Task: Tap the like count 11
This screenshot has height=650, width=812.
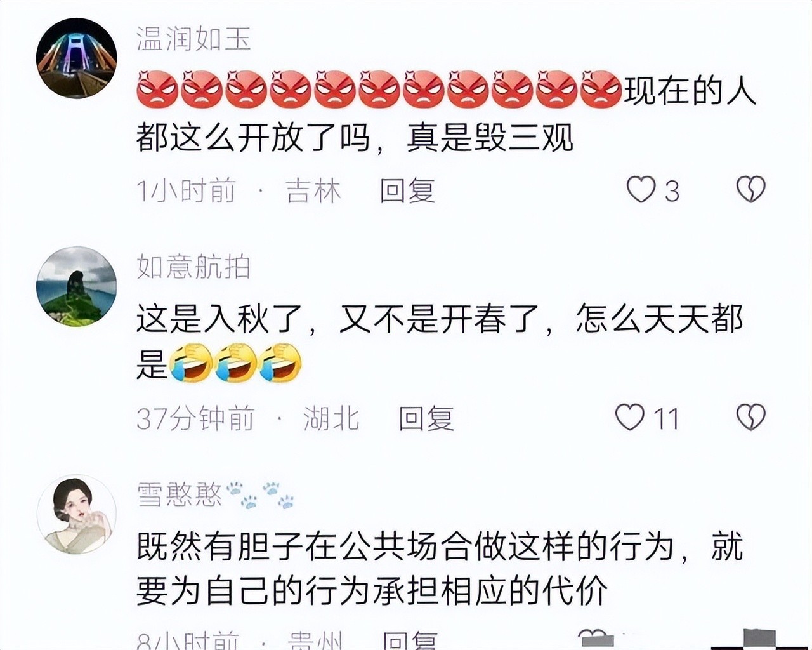Action: coord(666,419)
